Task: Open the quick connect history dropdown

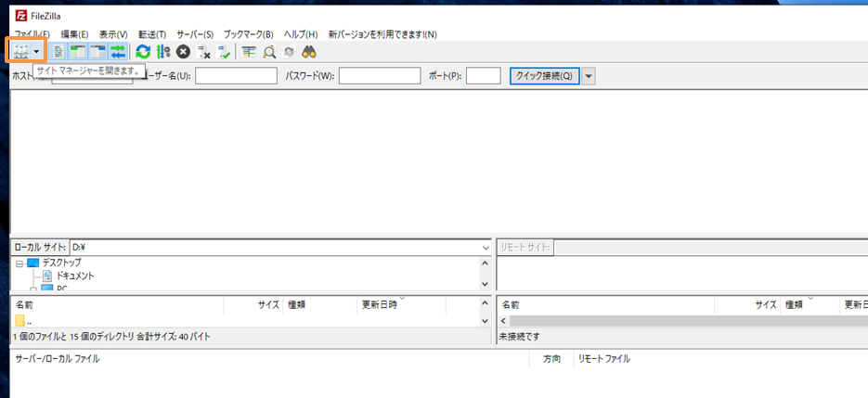Action: point(589,76)
